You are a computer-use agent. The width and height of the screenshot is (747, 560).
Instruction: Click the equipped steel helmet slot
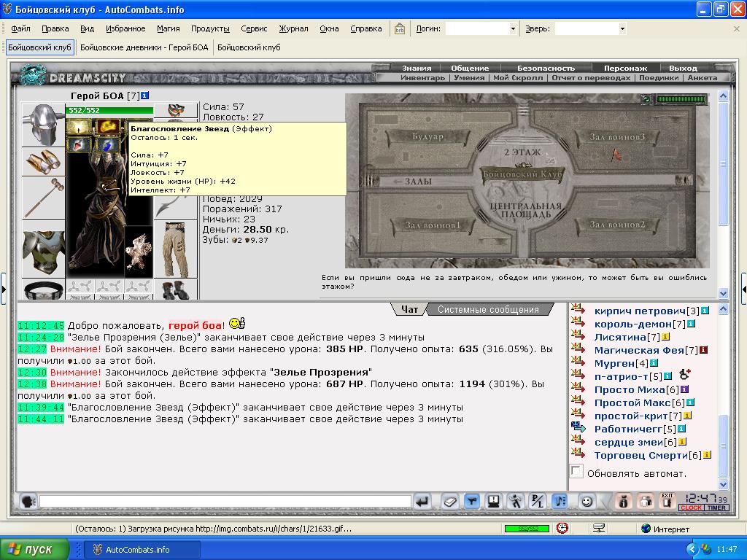click(43, 125)
